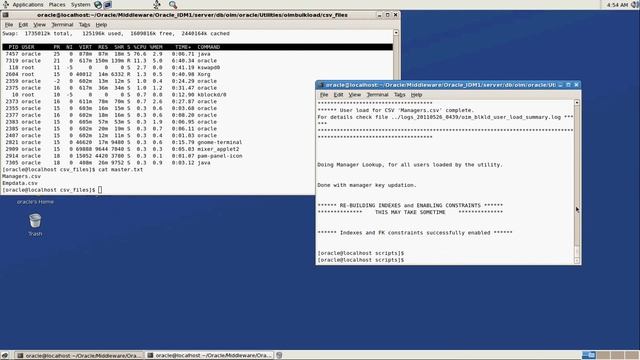Open Help menu in the csv_files terminal
Screen dimensions: 640x360
101,24
